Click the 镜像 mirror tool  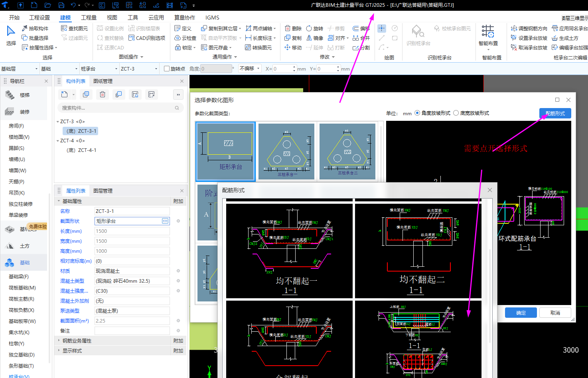(315, 38)
